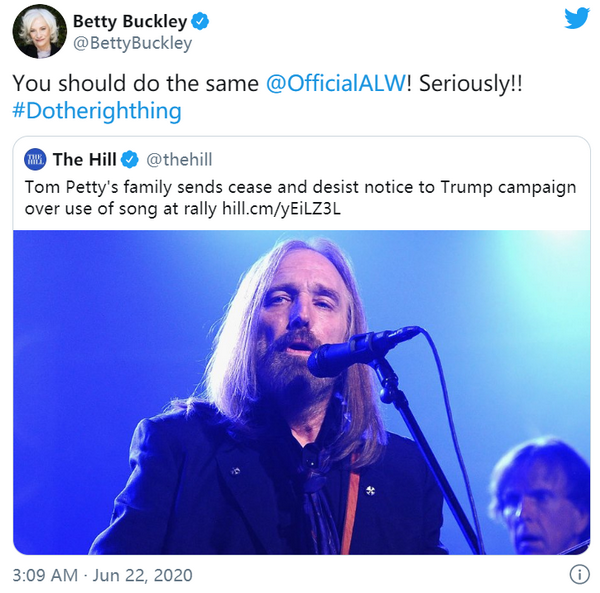Click the Twitter bird logo
The height and width of the screenshot is (593, 600).
(x=576, y=18)
